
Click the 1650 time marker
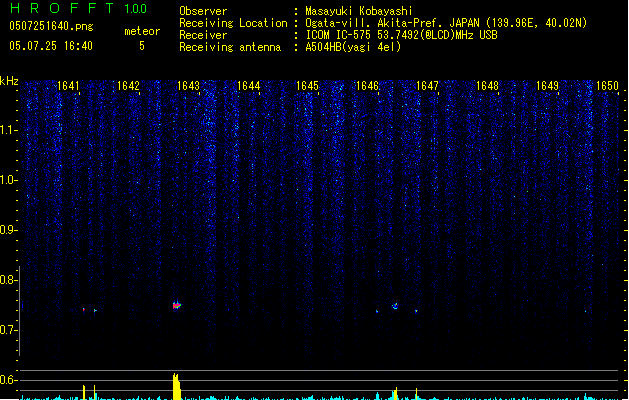[607, 86]
